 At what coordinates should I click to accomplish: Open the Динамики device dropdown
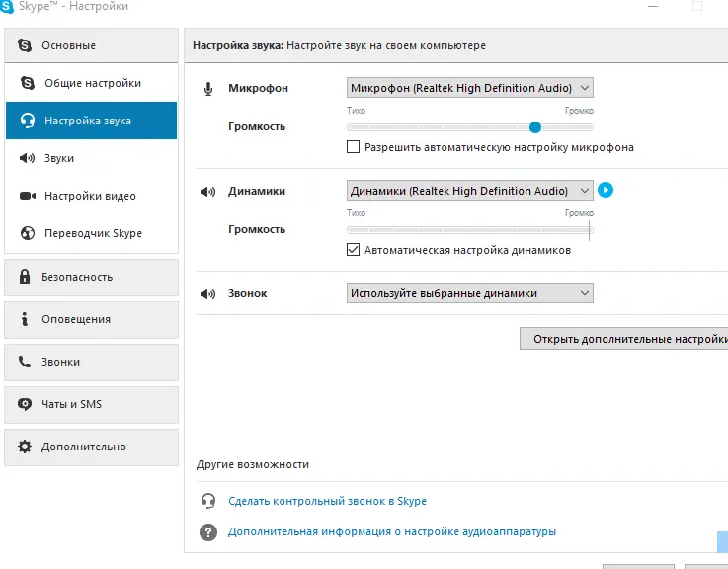(x=470, y=191)
